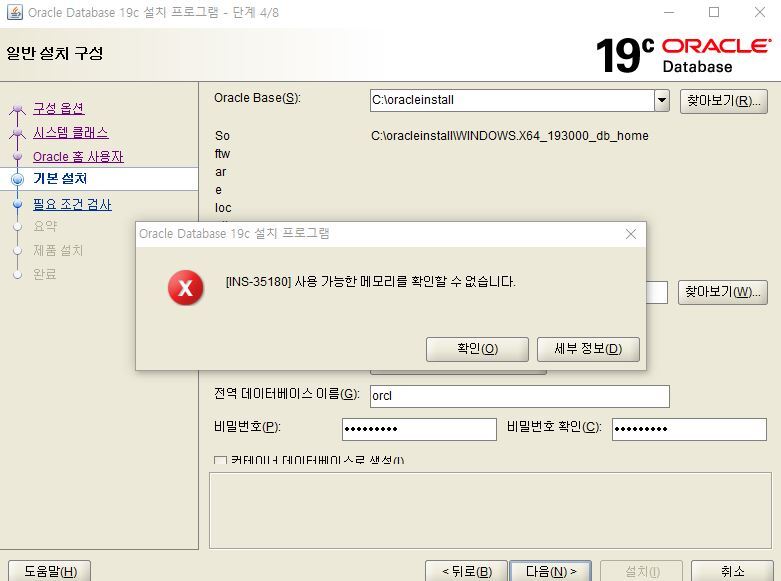This screenshot has width=781, height=581.
Task: Browse with the 찾아보기(W) button
Action: pyautogui.click(x=722, y=292)
